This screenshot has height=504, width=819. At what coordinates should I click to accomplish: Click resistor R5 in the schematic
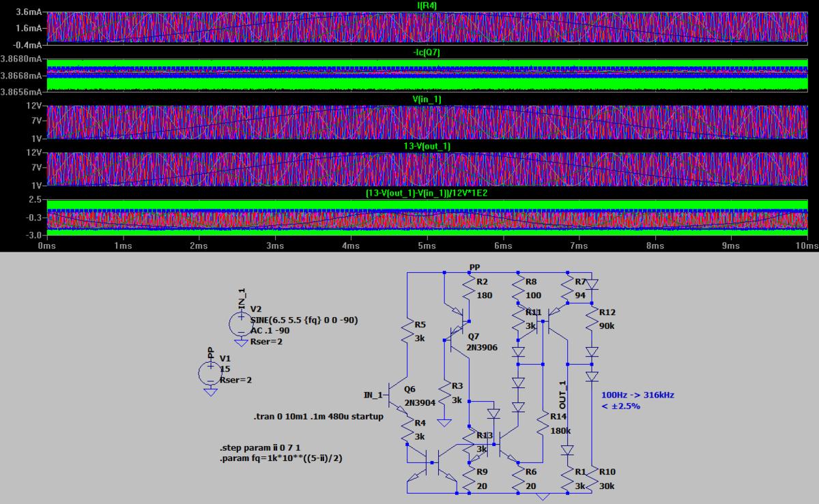click(x=407, y=333)
